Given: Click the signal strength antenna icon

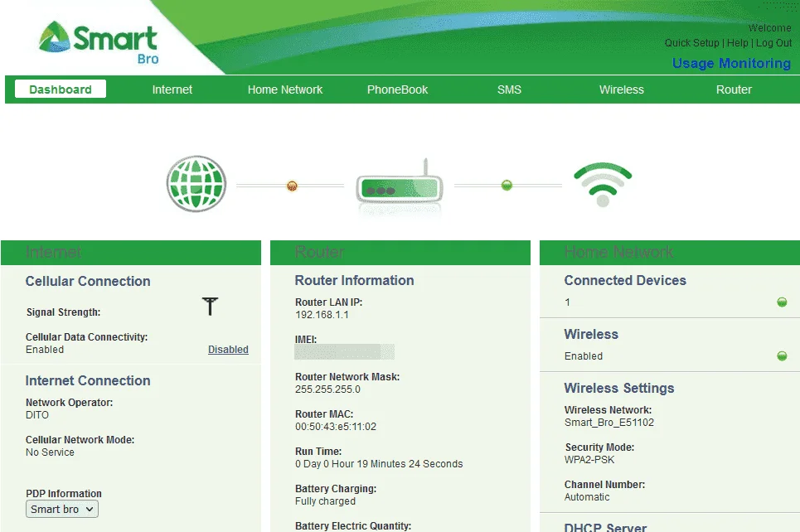Looking at the screenshot, I should (x=210, y=306).
